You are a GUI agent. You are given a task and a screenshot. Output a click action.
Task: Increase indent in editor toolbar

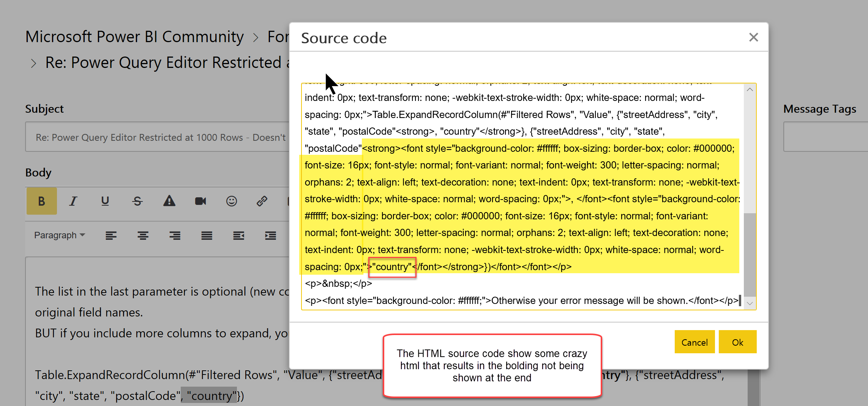271,236
